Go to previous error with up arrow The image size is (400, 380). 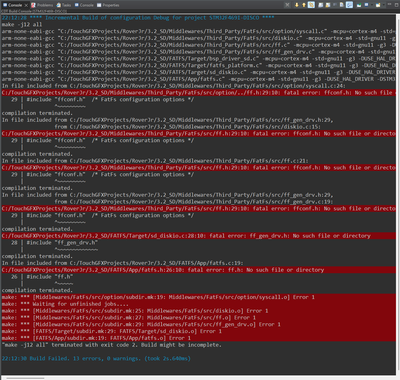point(304,5)
